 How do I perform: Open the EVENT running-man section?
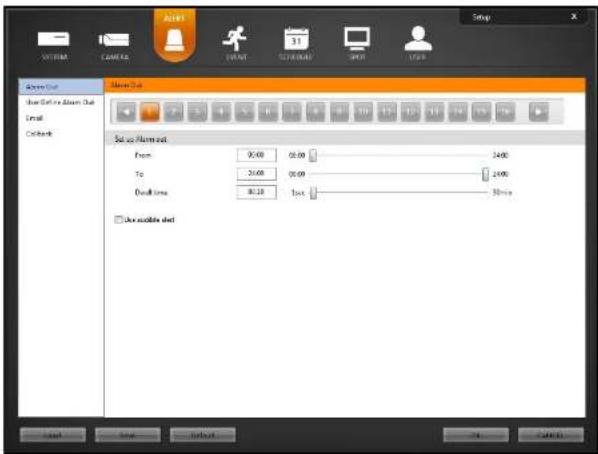235,43
